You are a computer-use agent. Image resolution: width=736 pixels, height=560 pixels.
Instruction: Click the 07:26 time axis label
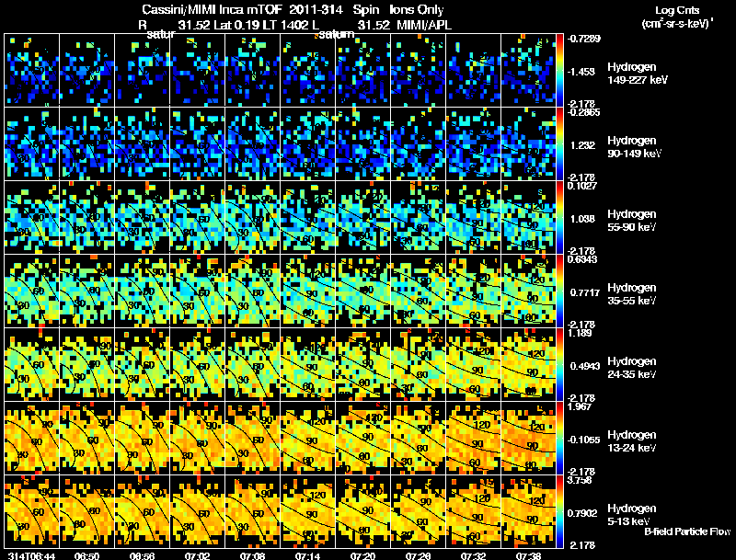(x=419, y=556)
